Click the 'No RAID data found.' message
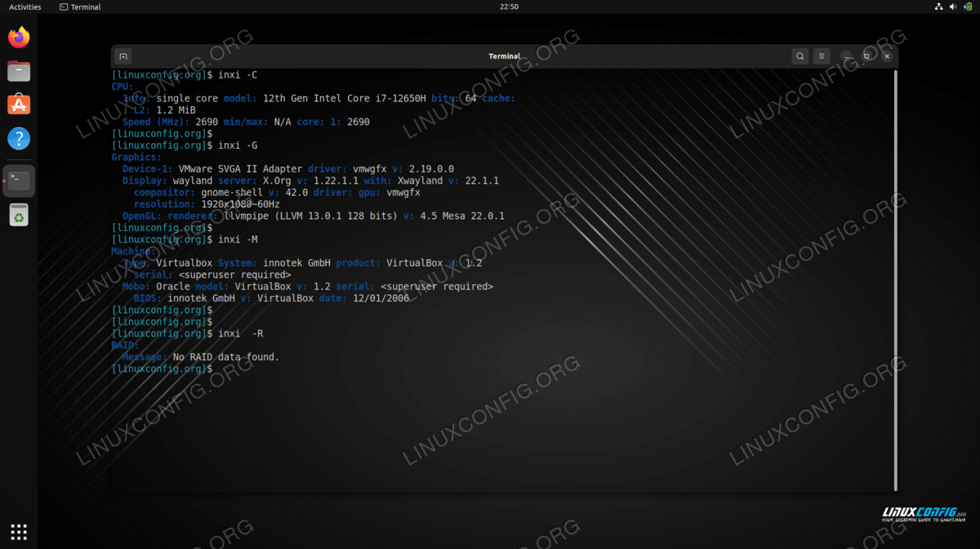980x549 pixels. point(226,357)
